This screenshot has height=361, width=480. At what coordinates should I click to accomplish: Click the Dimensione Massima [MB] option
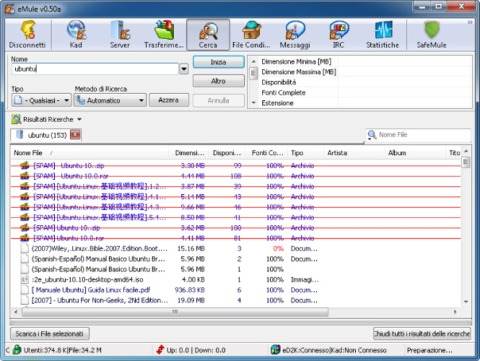click(299, 72)
